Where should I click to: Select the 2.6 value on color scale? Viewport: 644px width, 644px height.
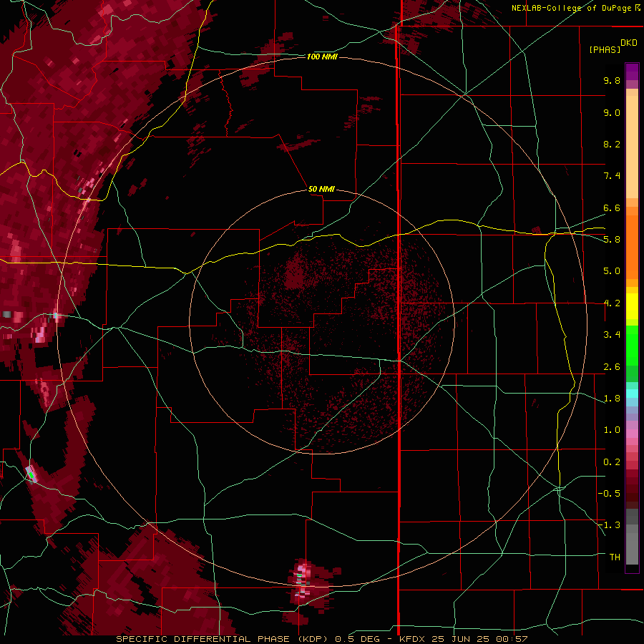[x=612, y=367]
